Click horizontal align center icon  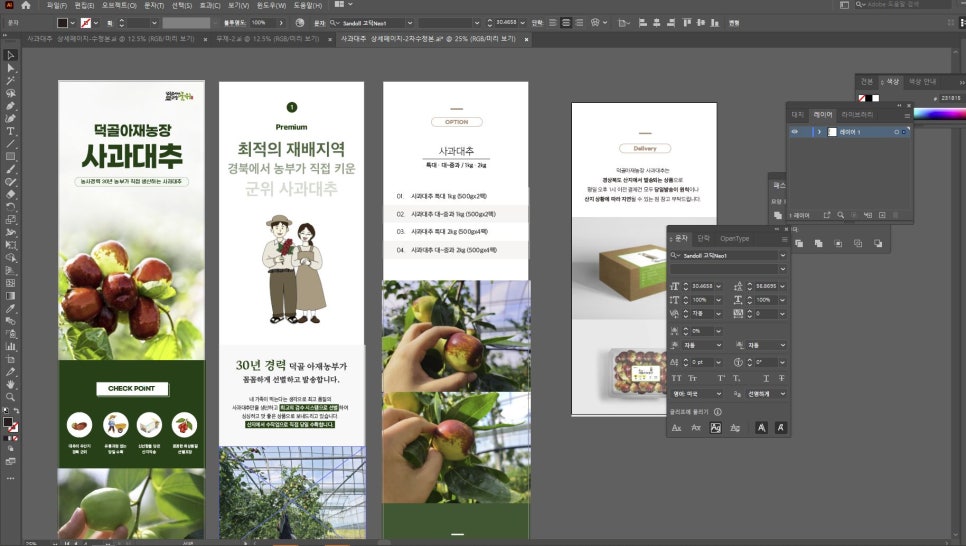click(657, 23)
